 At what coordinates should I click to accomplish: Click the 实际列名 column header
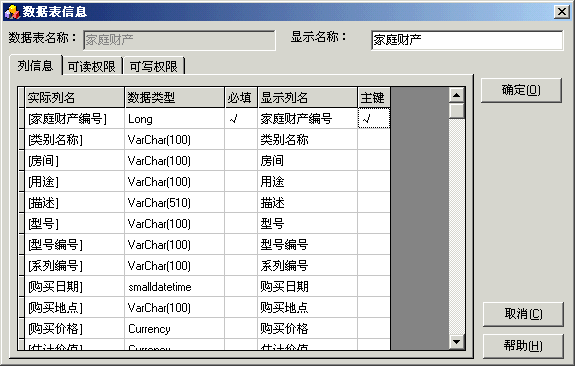(75, 98)
